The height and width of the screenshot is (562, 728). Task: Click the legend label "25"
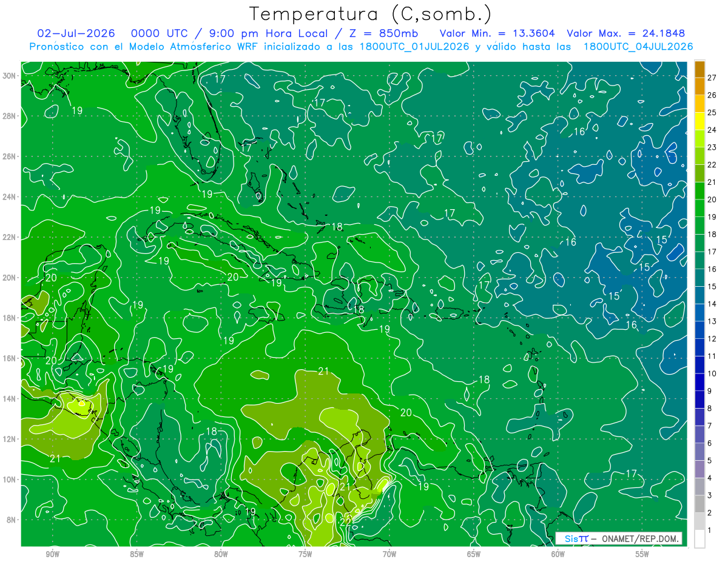712,112
